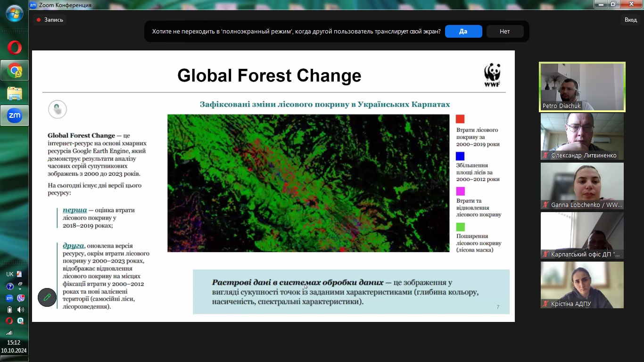Select Petro Diachuk's video thumbnail
Image resolution: width=644 pixels, height=362 pixels.
(x=582, y=87)
